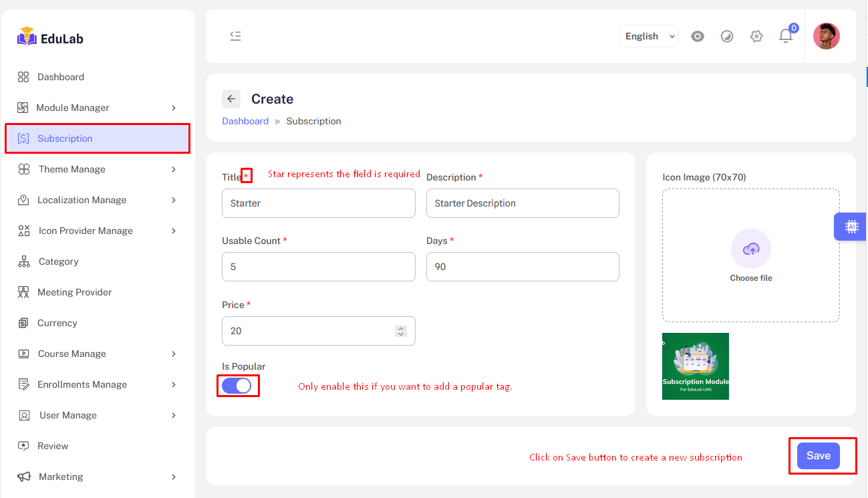Click the notifications bell icon

pyautogui.click(x=786, y=37)
